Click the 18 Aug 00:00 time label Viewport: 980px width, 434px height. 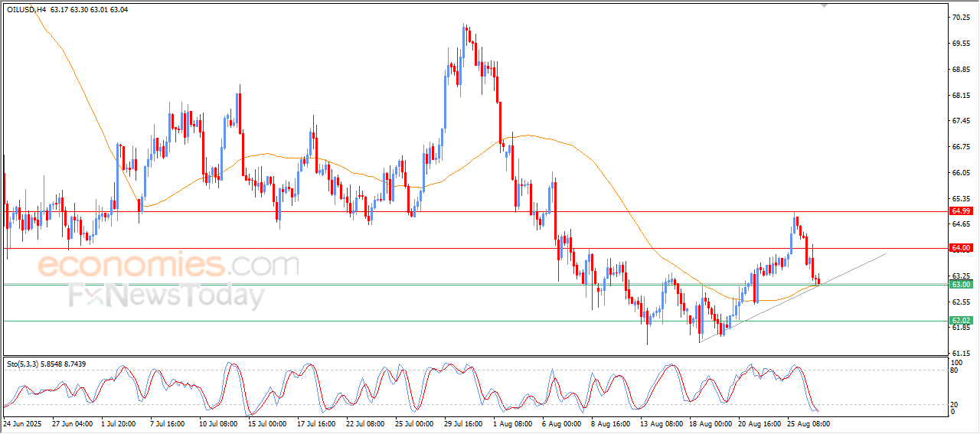(x=709, y=423)
